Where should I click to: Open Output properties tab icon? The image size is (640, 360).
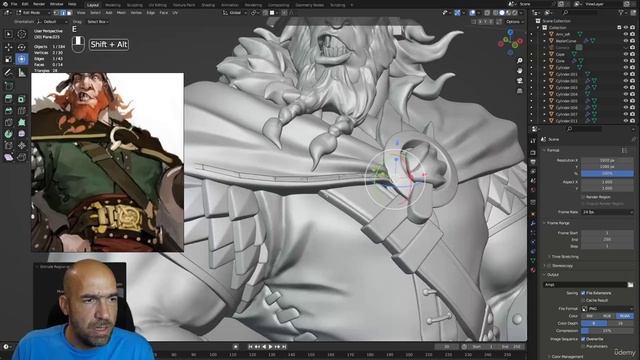click(533, 162)
